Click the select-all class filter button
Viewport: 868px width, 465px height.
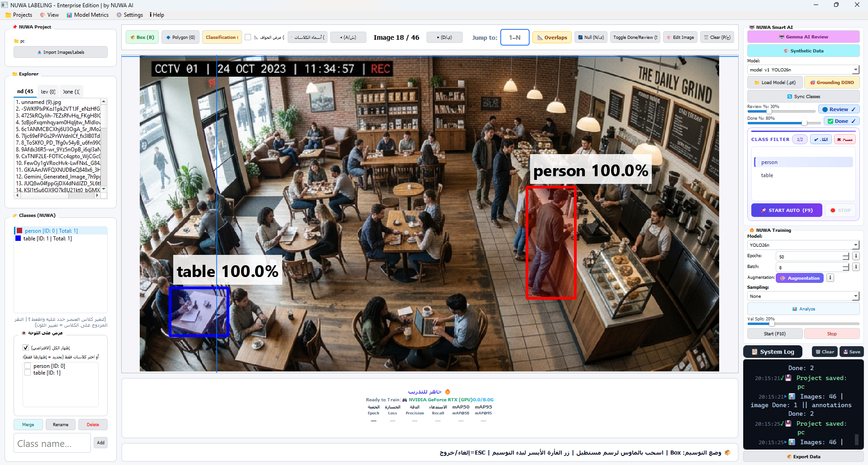(821, 140)
